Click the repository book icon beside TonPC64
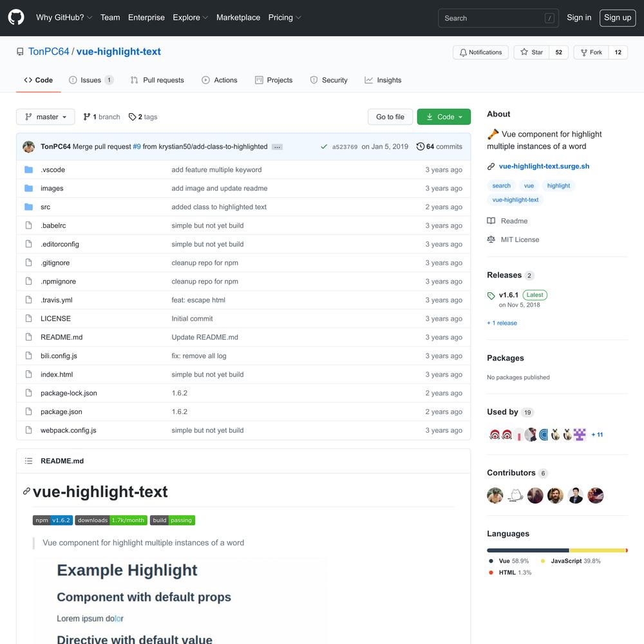 (x=20, y=52)
